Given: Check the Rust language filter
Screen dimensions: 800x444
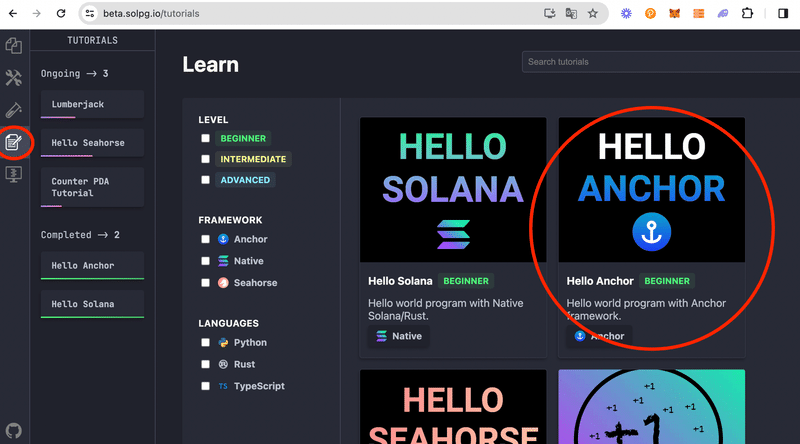Looking at the screenshot, I should point(205,364).
